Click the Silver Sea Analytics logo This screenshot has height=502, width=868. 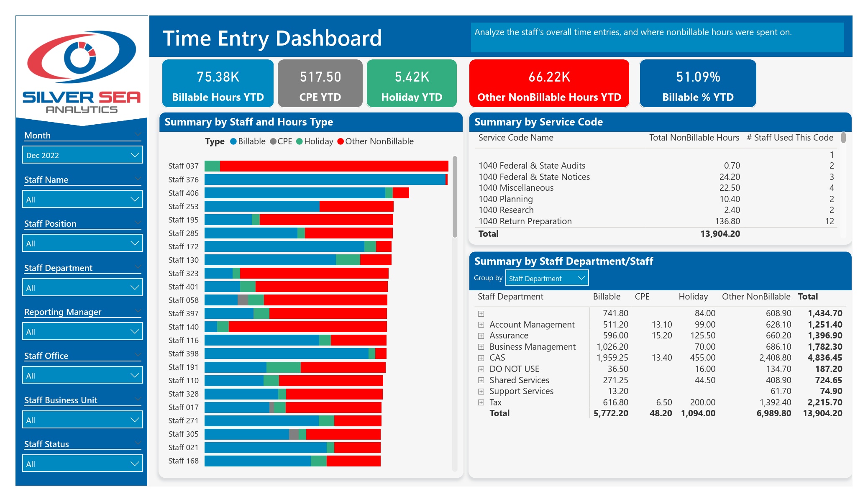82,71
